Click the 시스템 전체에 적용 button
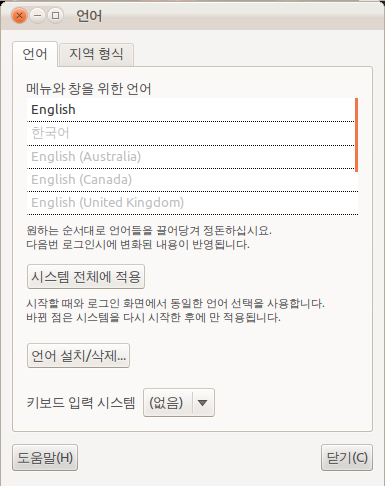The image size is (385, 486). click(x=86, y=277)
